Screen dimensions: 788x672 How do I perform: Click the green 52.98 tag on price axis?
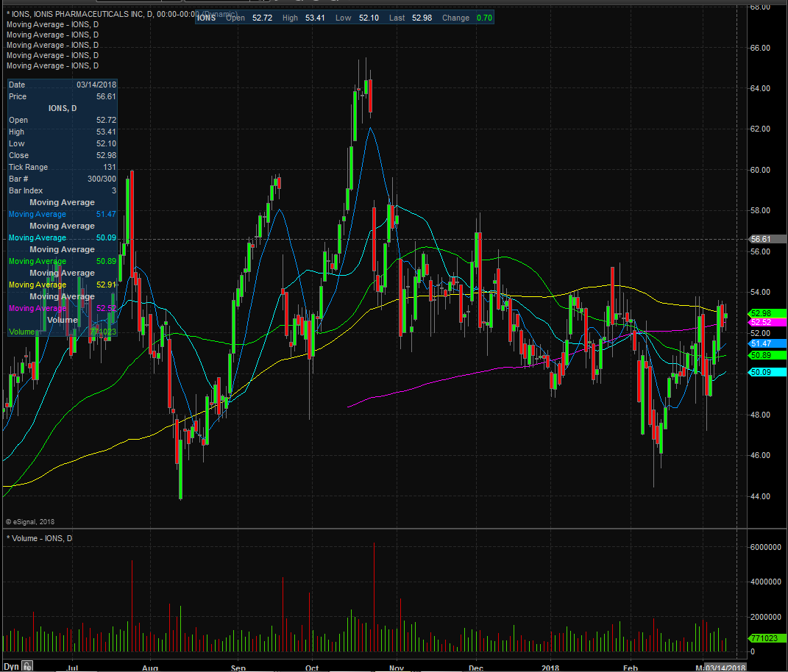[767, 313]
